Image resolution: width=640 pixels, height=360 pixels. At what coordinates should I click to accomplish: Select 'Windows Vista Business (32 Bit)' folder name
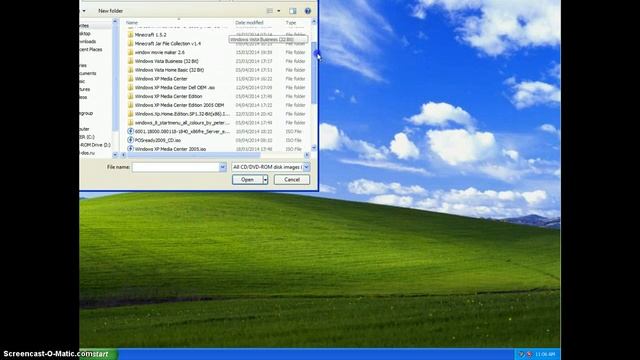[x=167, y=61]
